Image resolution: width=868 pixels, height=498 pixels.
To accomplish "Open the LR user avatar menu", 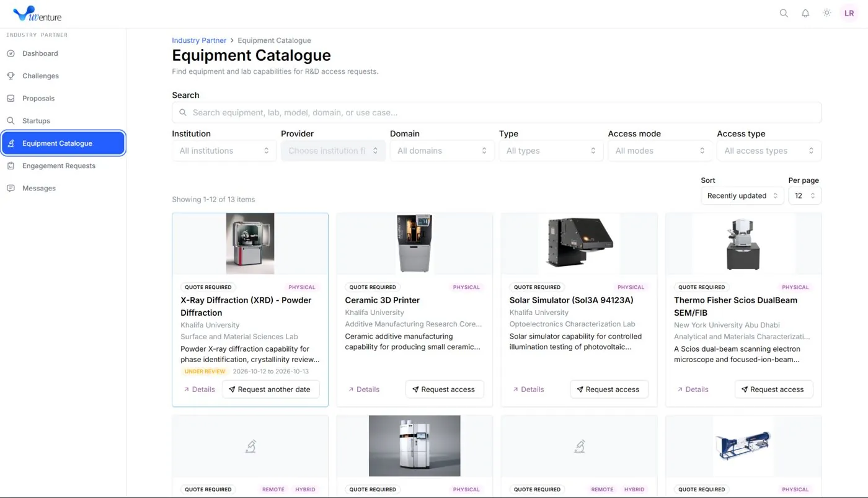I will pos(849,13).
